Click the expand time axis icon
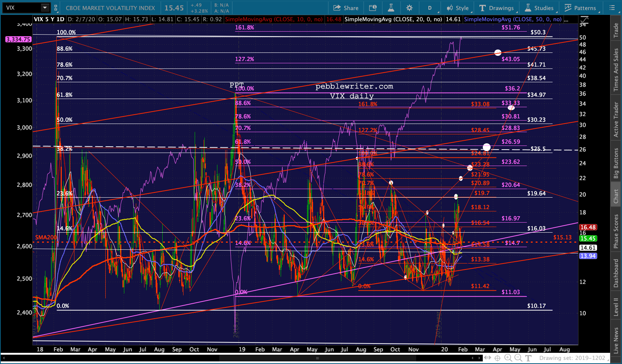 click(x=487, y=358)
